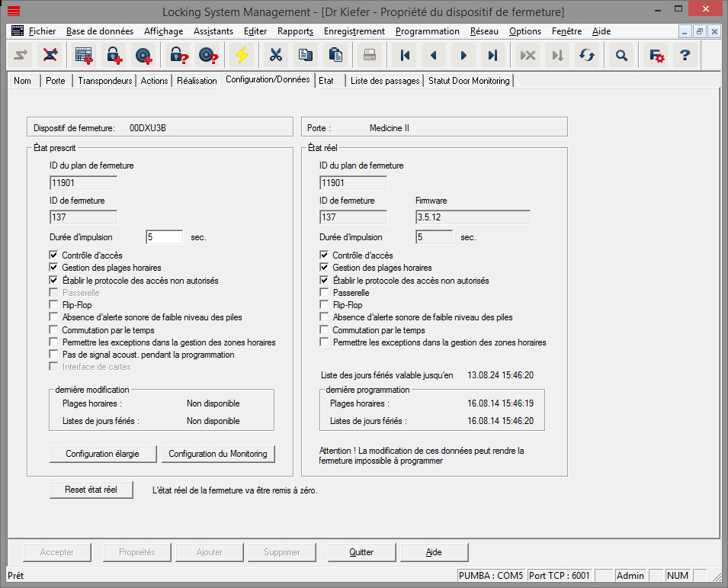Uncheck Contrôle d'accès in État réel panel
Image resolution: width=728 pixels, height=588 pixels.
click(322, 255)
